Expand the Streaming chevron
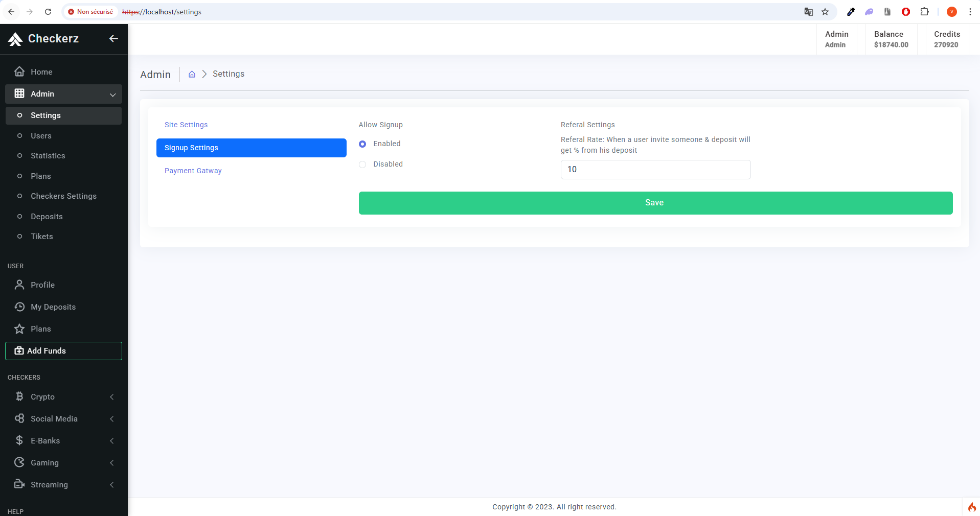 (112, 485)
